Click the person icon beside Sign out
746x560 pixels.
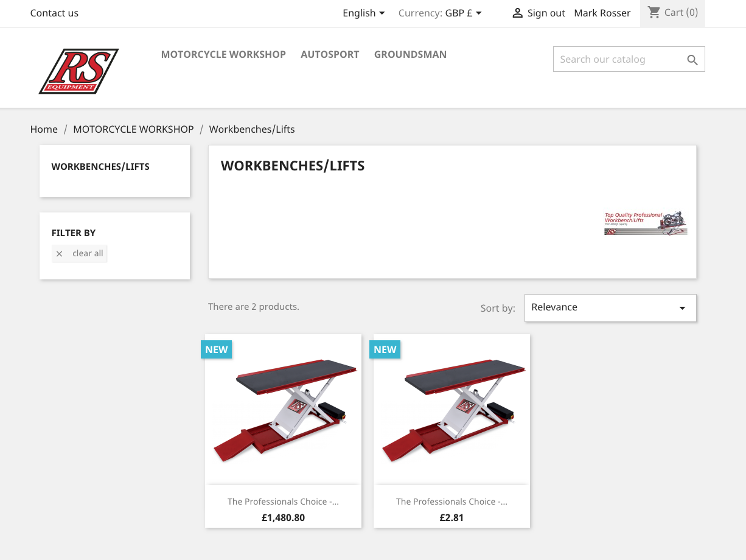(517, 13)
